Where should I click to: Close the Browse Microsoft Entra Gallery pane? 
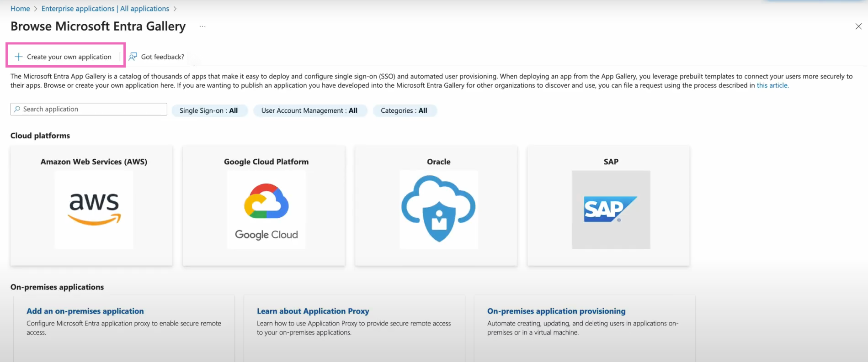858,26
